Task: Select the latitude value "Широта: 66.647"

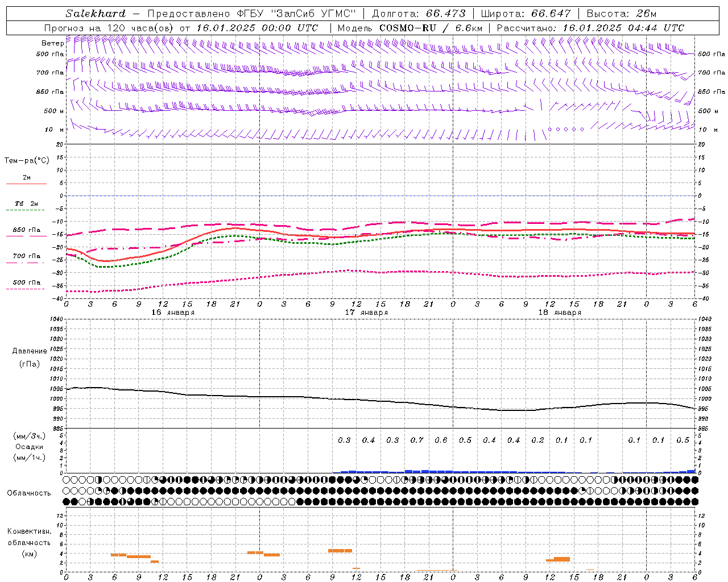Action: 526,14
